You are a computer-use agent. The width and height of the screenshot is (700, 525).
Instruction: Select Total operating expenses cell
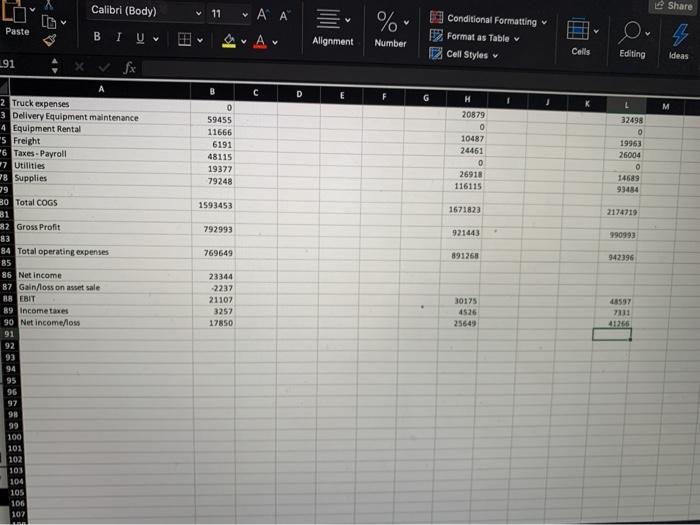pos(104,252)
